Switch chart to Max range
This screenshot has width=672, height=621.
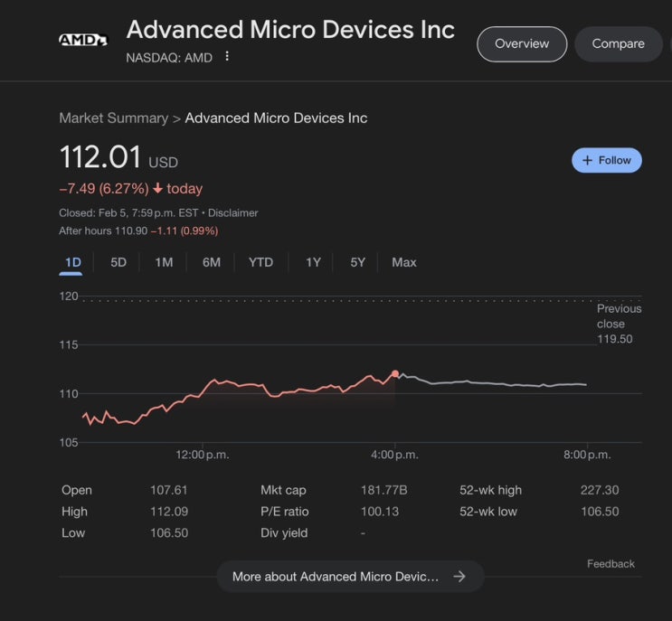404,262
